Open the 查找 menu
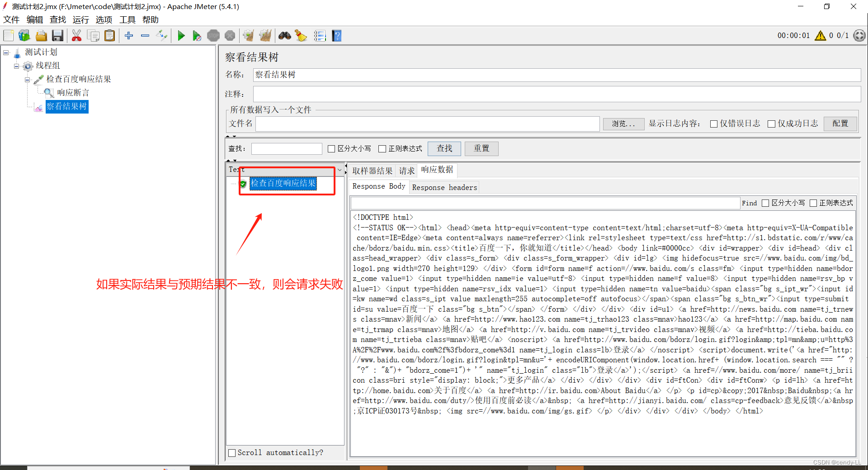868x470 pixels. tap(58, 19)
